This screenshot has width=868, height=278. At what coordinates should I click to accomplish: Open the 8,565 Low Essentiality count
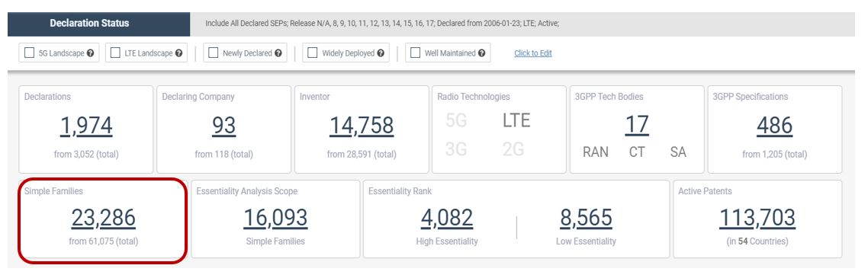586,219
